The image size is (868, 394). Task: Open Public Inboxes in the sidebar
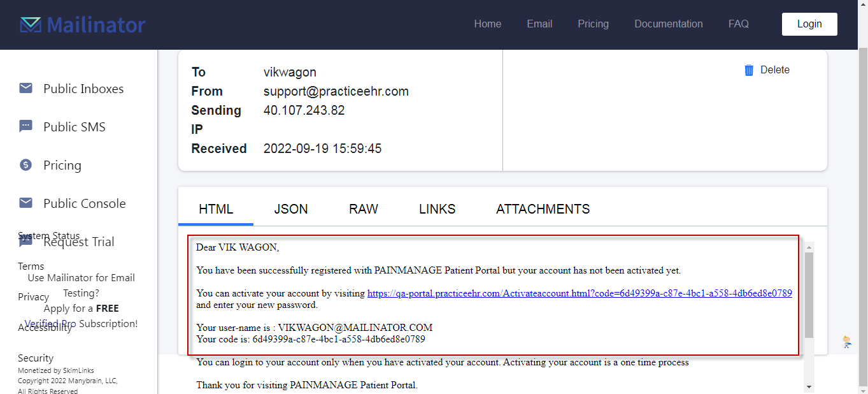[x=83, y=89]
